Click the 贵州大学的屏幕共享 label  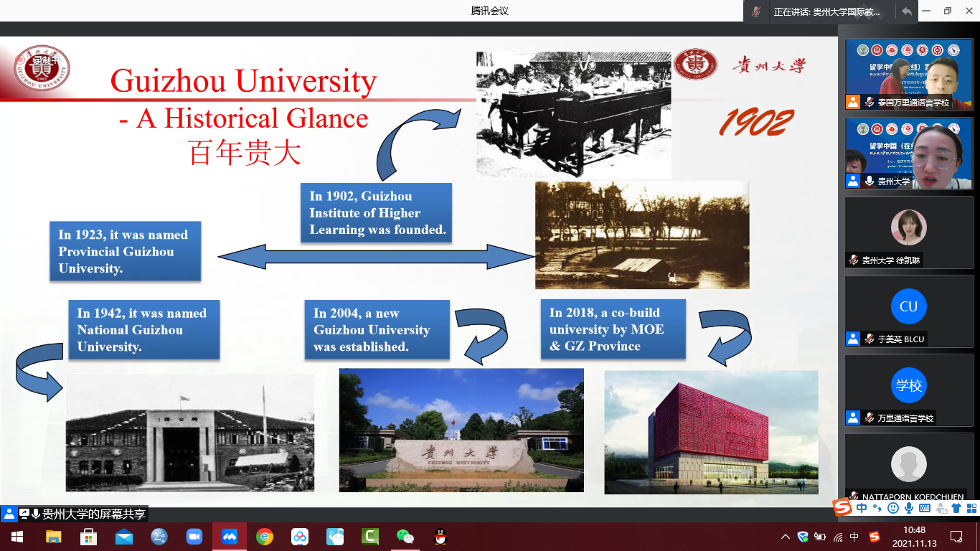click(x=93, y=514)
